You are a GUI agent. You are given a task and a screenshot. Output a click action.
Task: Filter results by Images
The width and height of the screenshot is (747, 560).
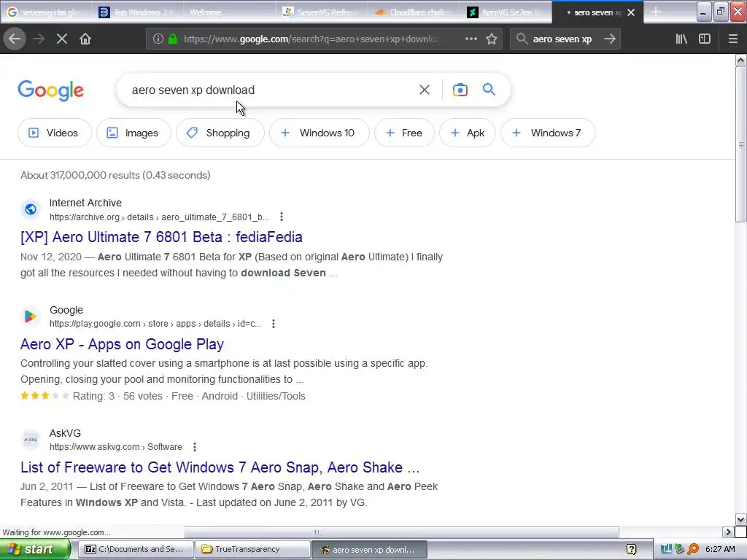point(133,133)
